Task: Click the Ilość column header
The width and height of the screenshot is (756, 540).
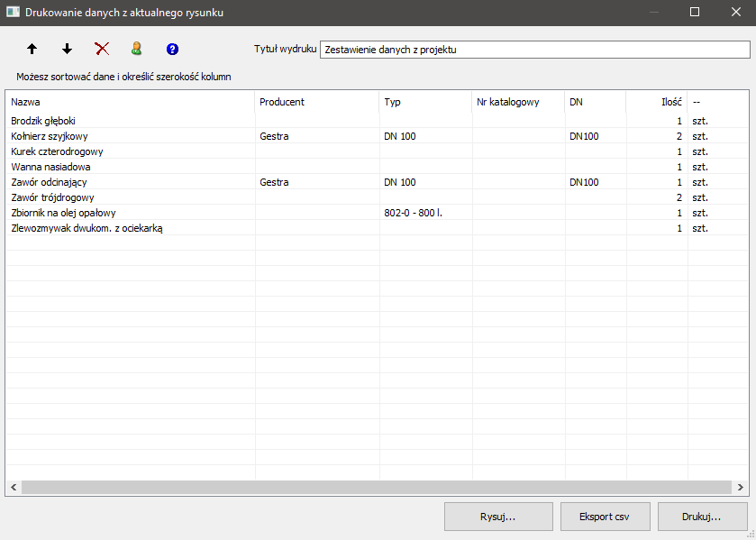Action: tap(658, 102)
